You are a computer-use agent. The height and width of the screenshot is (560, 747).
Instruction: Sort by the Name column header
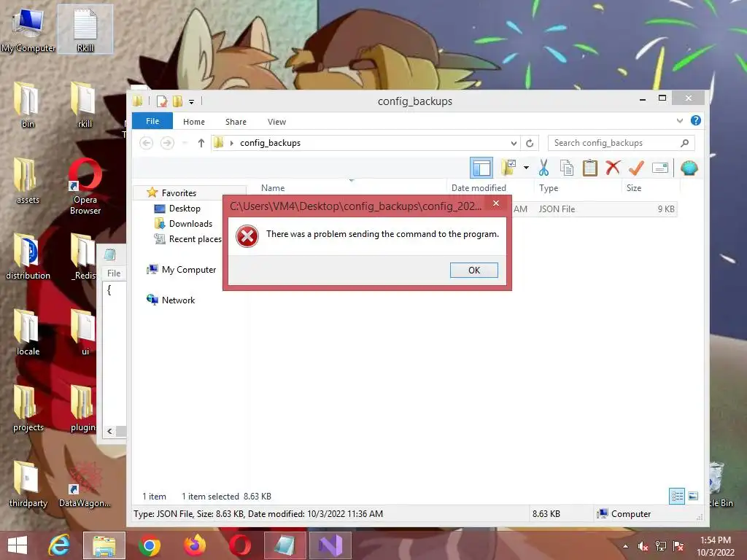click(x=273, y=187)
